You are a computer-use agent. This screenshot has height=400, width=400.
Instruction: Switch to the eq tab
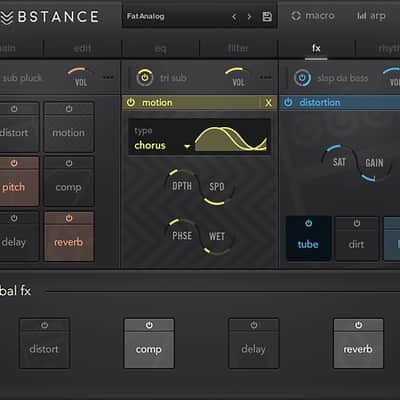point(160,49)
